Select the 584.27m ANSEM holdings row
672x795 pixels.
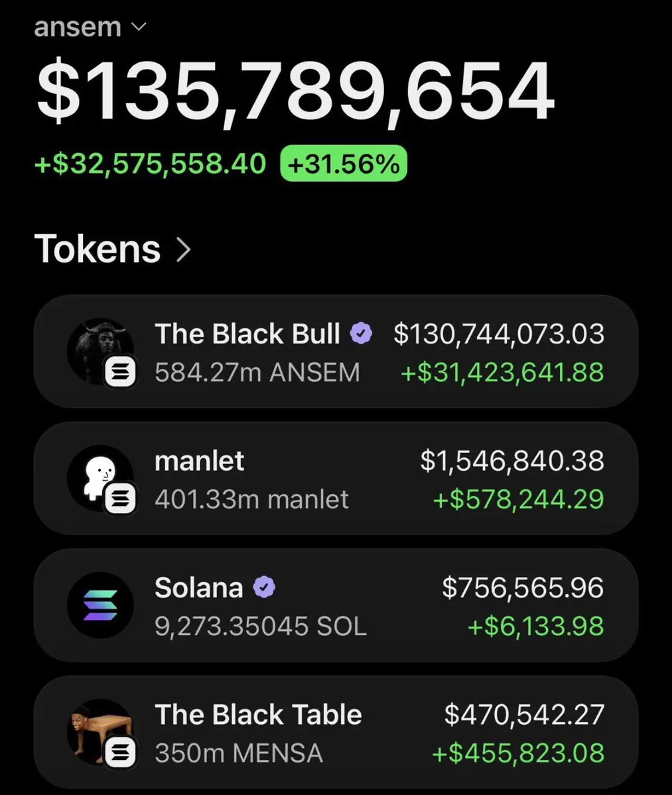[x=336, y=351]
